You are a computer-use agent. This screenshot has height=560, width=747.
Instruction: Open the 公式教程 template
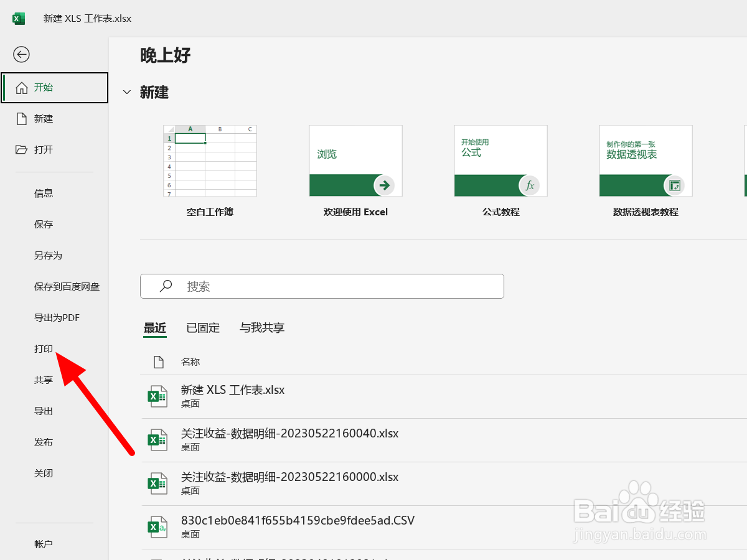coord(500,161)
